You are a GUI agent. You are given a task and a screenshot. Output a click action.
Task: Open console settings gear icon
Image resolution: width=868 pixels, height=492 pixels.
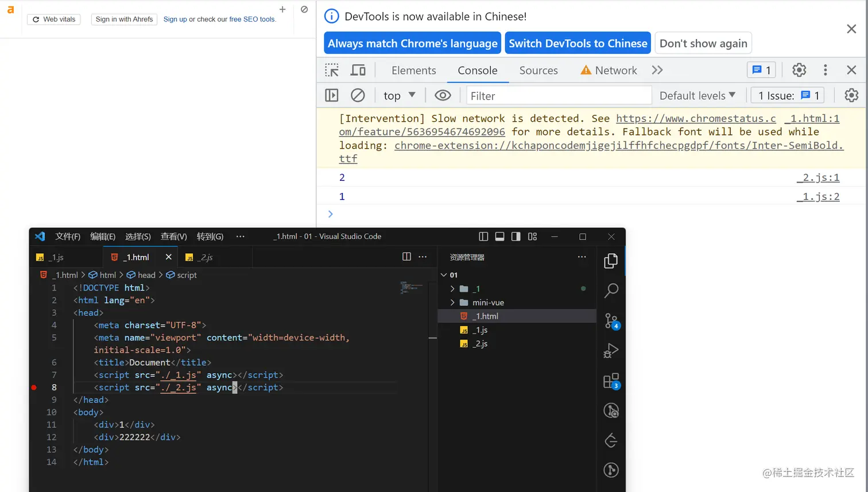[851, 95]
